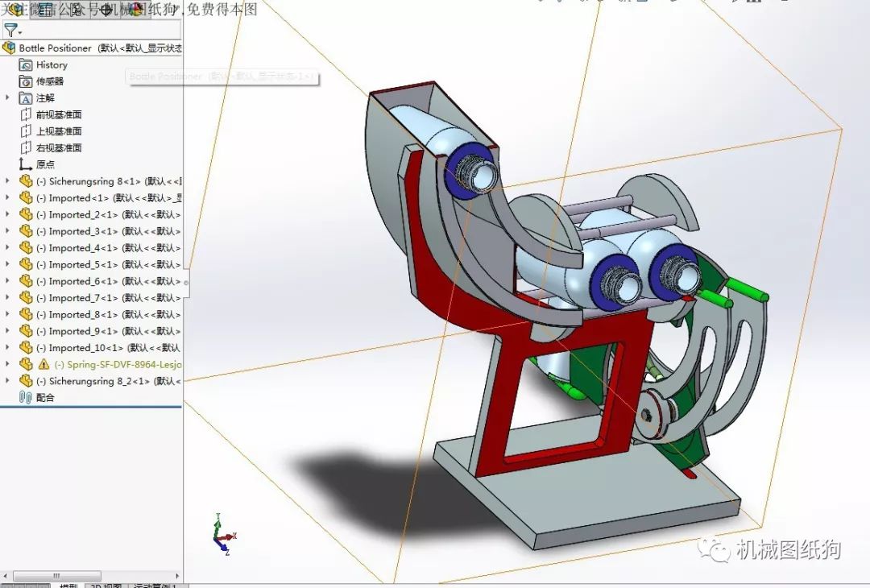Select the Bottle Positioner root name text
The width and height of the screenshot is (870, 588).
[x=55, y=48]
